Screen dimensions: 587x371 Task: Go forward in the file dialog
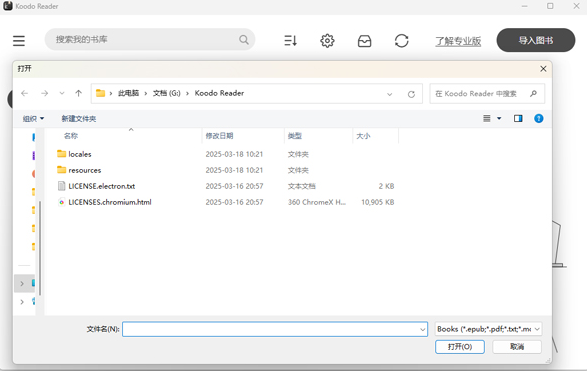(x=45, y=93)
